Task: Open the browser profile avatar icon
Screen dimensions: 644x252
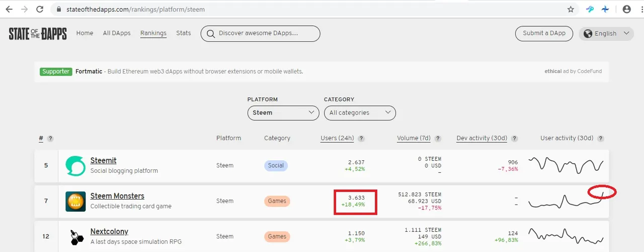Action: [x=627, y=9]
